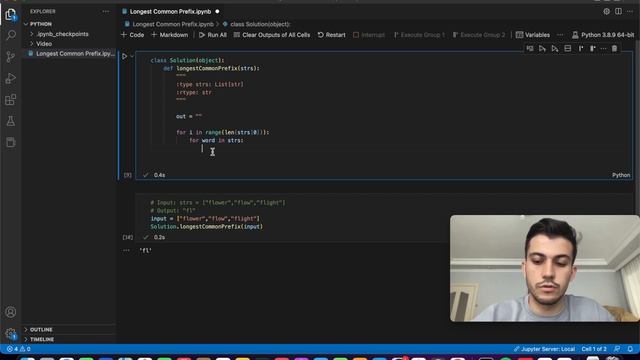640x360 pixels.
Task: Run the first code cell
Action: 124,56
